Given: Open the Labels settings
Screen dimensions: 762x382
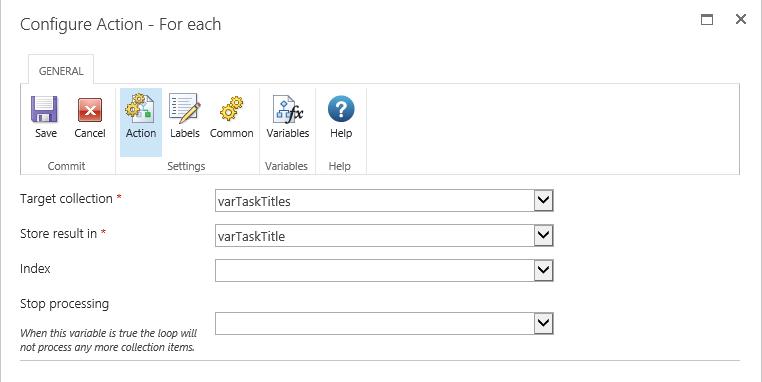Looking at the screenshot, I should coord(185,117).
